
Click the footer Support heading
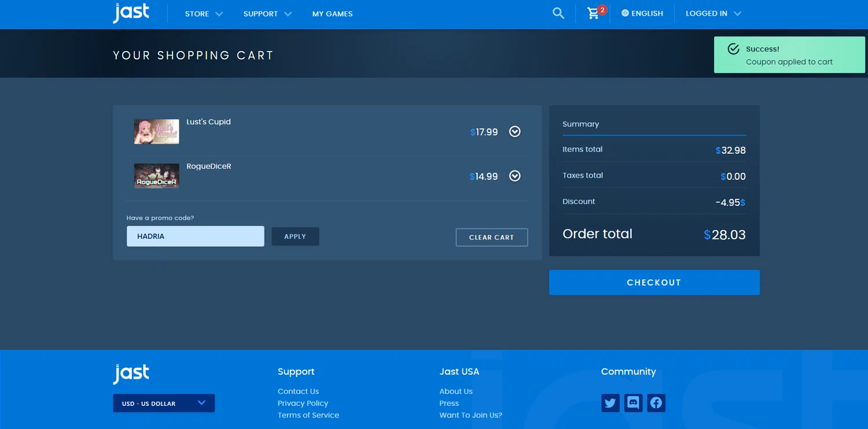click(296, 372)
